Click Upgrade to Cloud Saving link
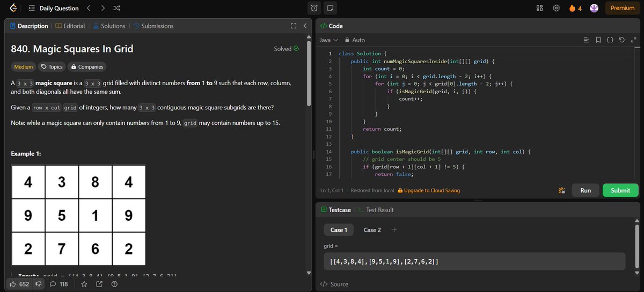Viewport: 644px width, 292px height. click(x=428, y=190)
